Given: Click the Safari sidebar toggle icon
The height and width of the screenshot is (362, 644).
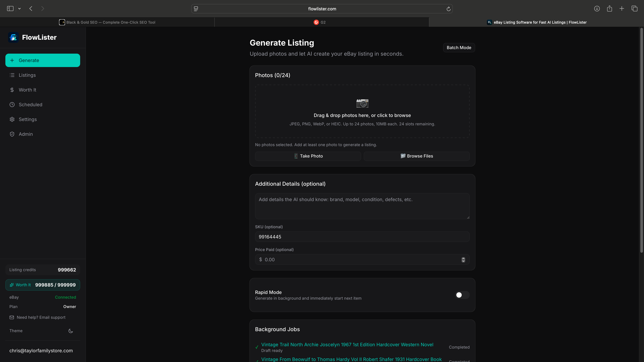Looking at the screenshot, I should [10, 9].
